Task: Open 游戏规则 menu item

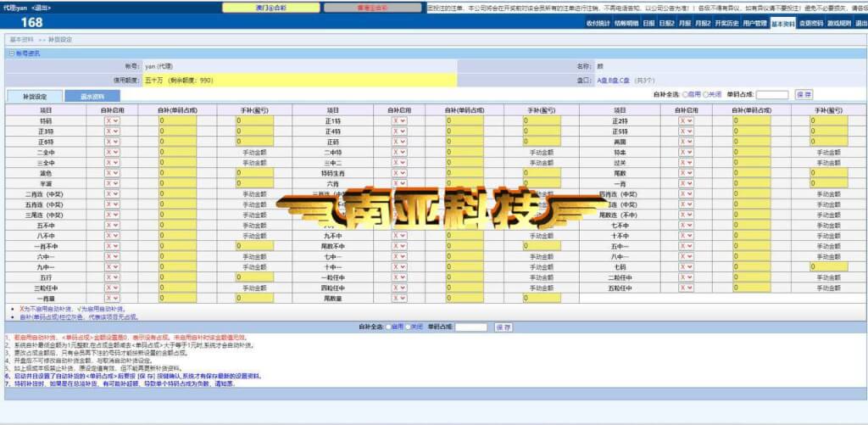Action: tap(840, 23)
